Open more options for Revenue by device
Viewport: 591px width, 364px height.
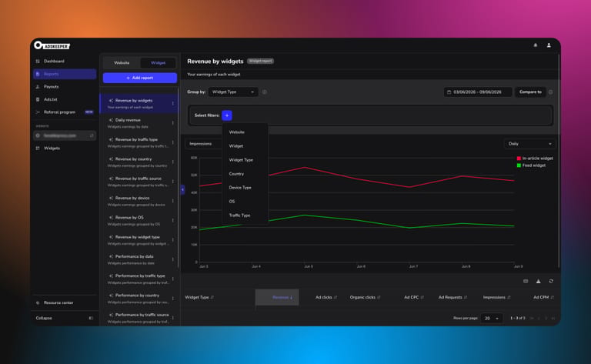[173, 201]
